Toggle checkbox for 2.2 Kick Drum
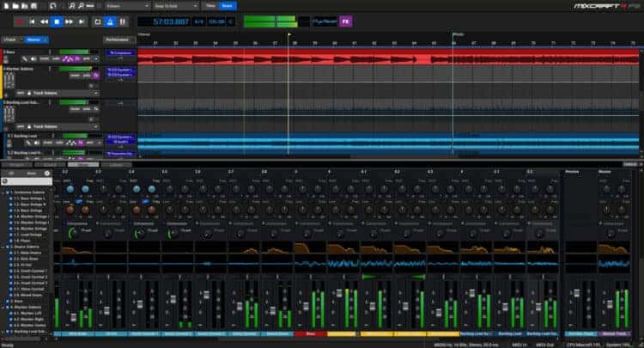The image size is (644, 348). point(11,259)
